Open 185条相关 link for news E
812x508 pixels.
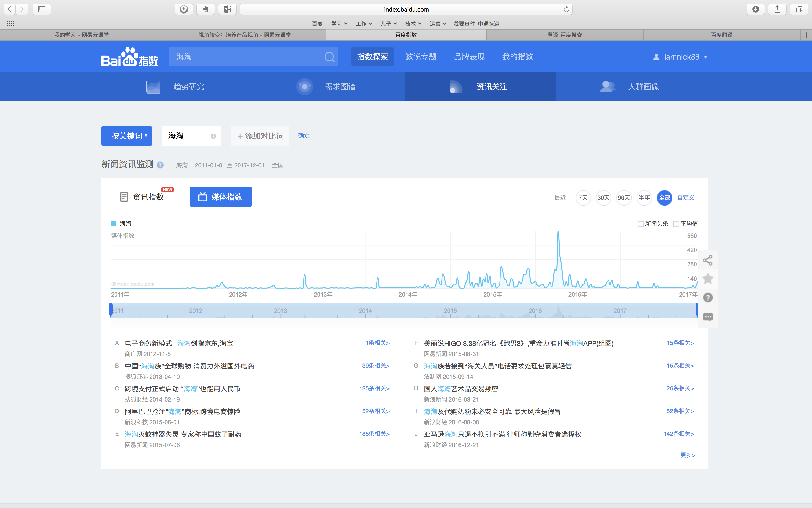click(374, 434)
